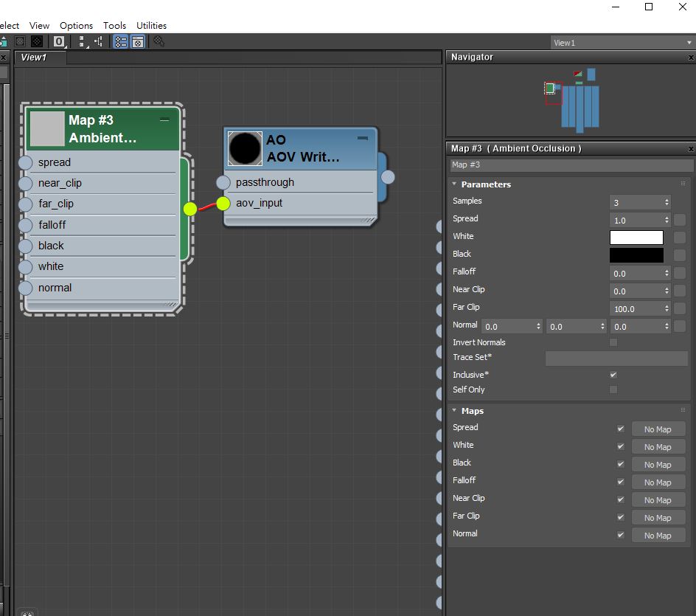Enable the Invert Normals checkbox
The height and width of the screenshot is (616, 696).
(613, 342)
